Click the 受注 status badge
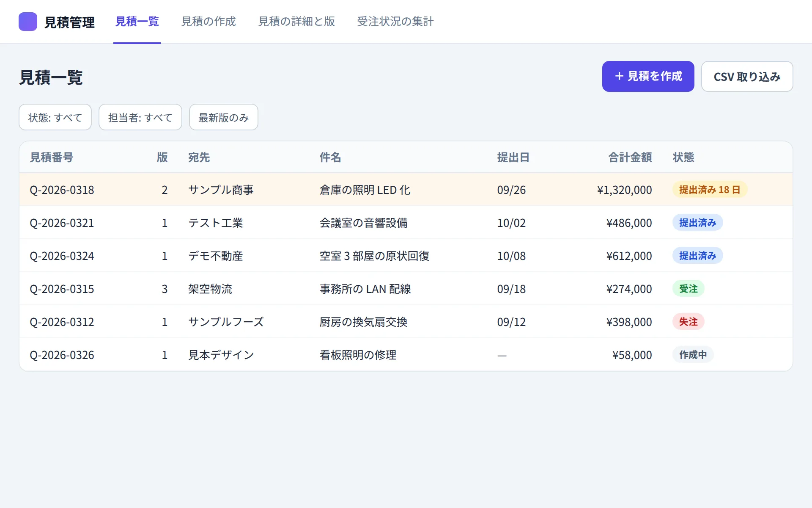The width and height of the screenshot is (812, 508). pyautogui.click(x=688, y=288)
